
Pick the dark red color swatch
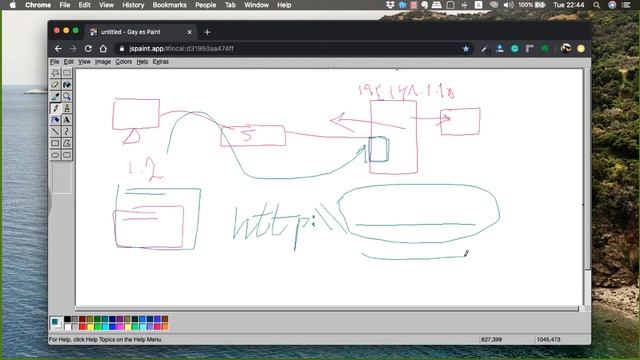click(x=82, y=319)
